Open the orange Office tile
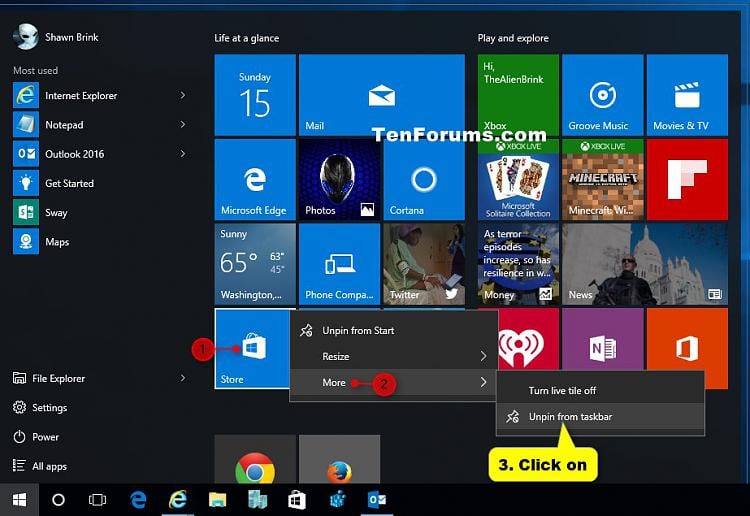 coord(687,339)
